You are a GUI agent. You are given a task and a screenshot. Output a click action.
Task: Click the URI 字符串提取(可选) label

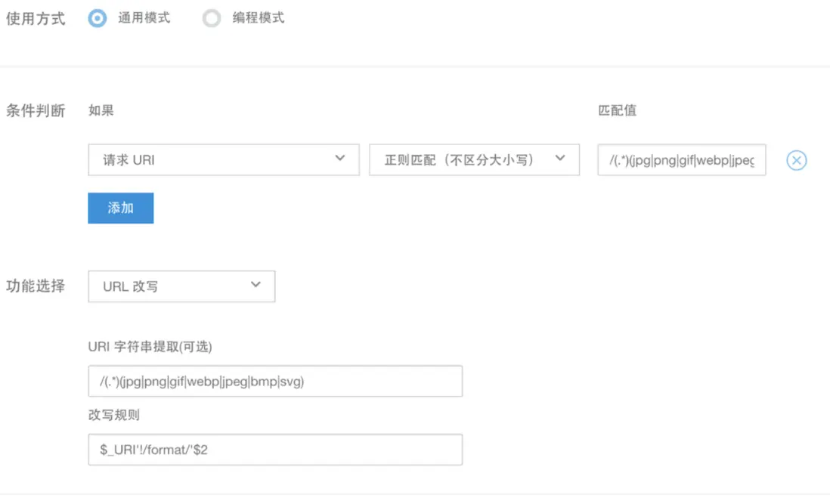pyautogui.click(x=150, y=347)
